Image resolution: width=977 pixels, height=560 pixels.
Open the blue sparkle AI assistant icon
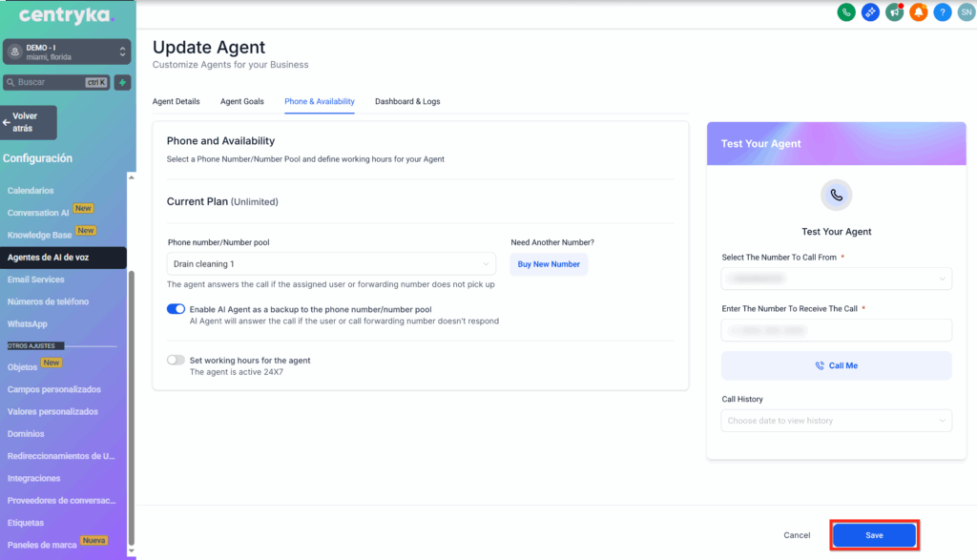pyautogui.click(x=870, y=12)
